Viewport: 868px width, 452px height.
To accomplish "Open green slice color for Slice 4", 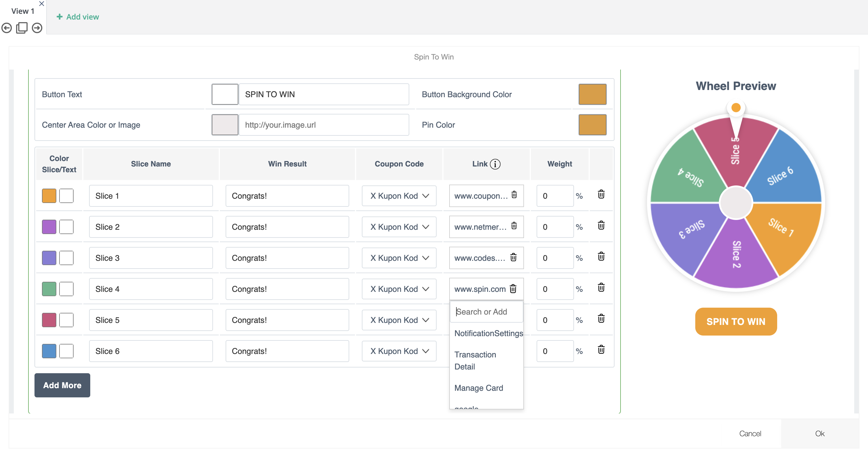I will pos(49,289).
